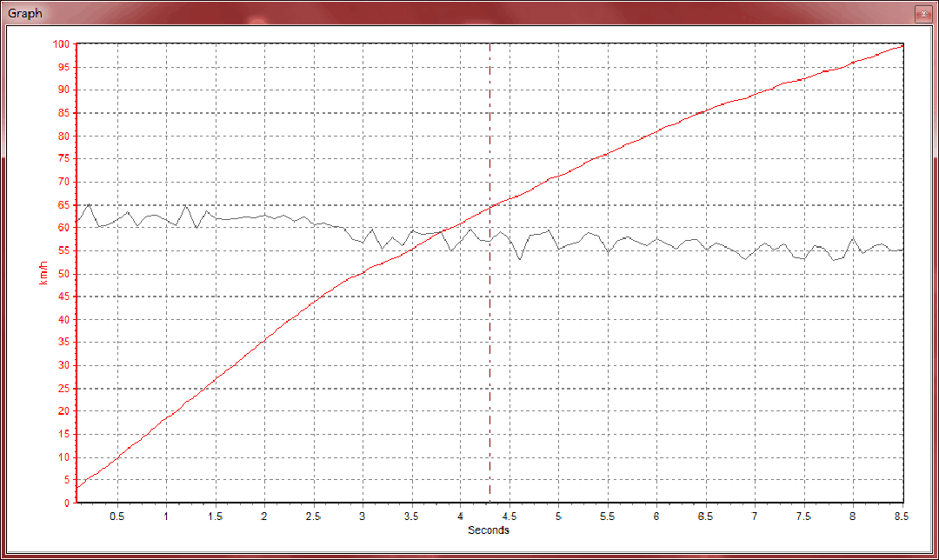This screenshot has width=939, height=560.
Task: Click the km/h y-axis title
Action: (x=43, y=272)
